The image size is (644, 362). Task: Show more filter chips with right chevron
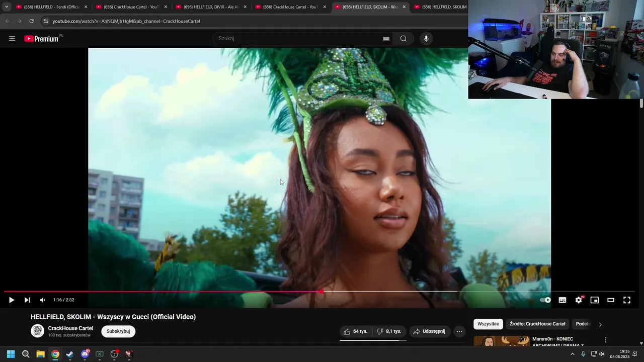click(x=600, y=324)
